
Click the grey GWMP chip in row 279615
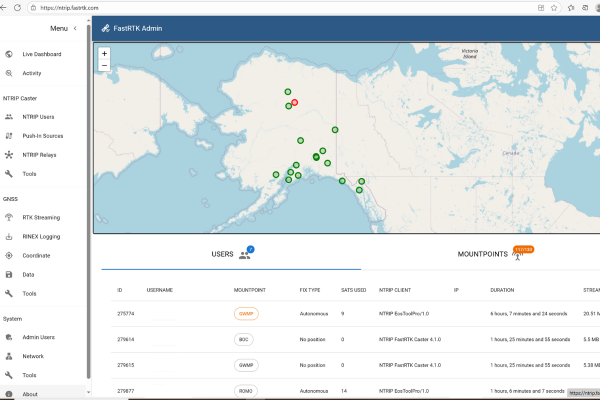coord(246,365)
